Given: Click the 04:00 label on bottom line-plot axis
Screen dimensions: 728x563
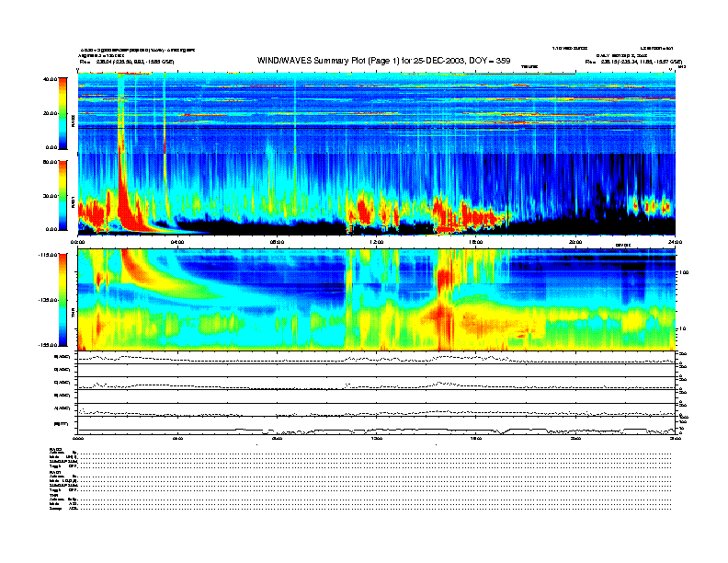Looking at the screenshot, I should [x=177, y=438].
